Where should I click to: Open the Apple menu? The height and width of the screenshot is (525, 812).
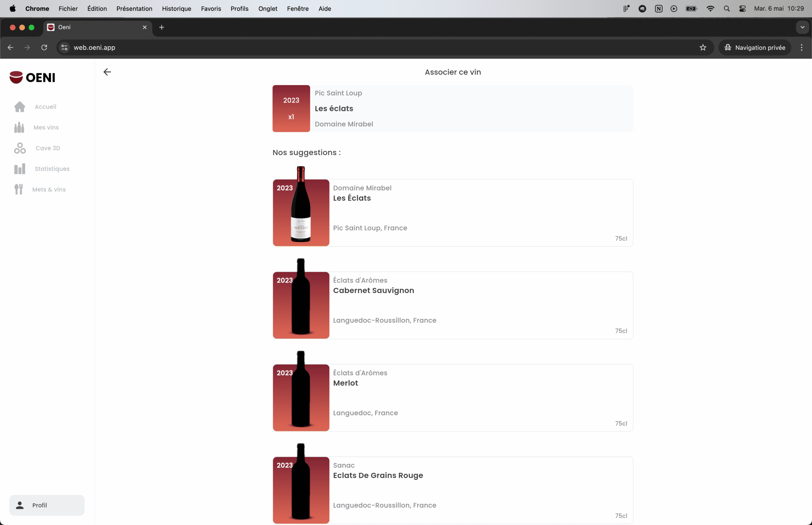13,9
